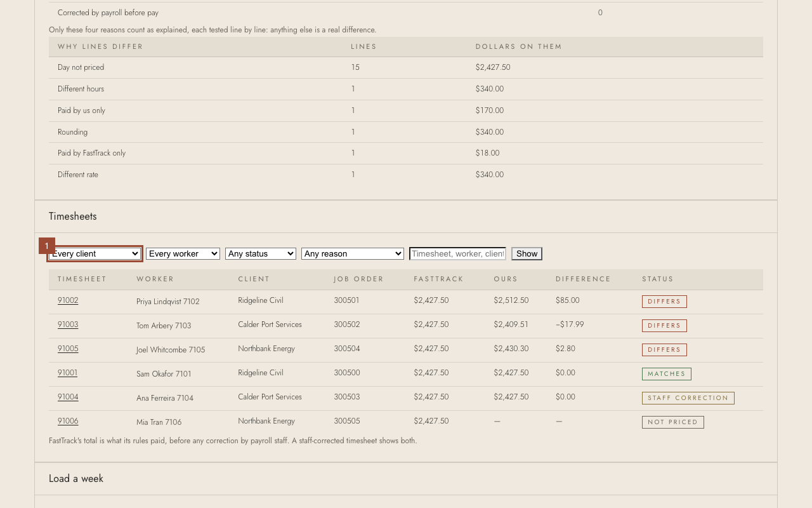
Task: Click the Show button
Action: 527,253
